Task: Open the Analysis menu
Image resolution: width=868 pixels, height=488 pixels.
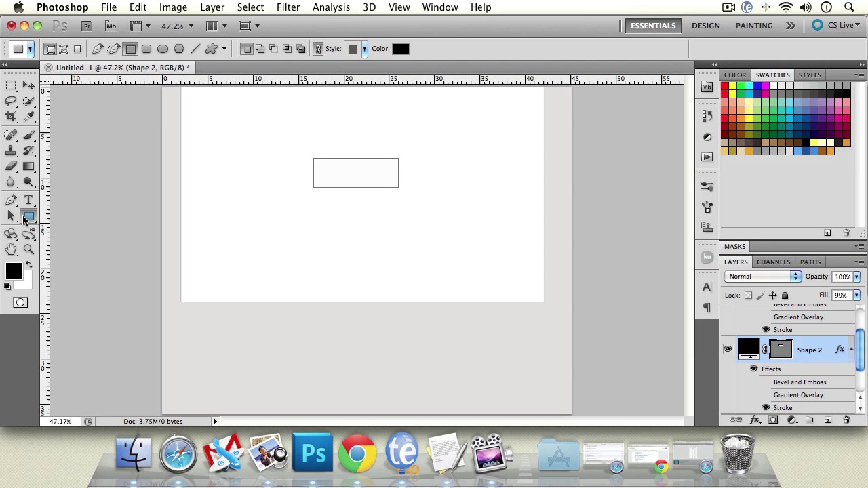Action: click(331, 7)
